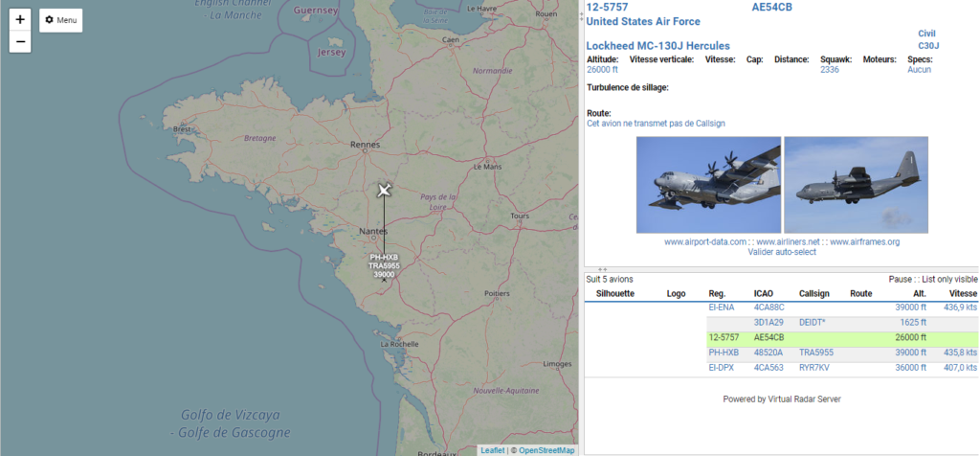Select PH-HXB row in aircraft list

click(x=781, y=353)
